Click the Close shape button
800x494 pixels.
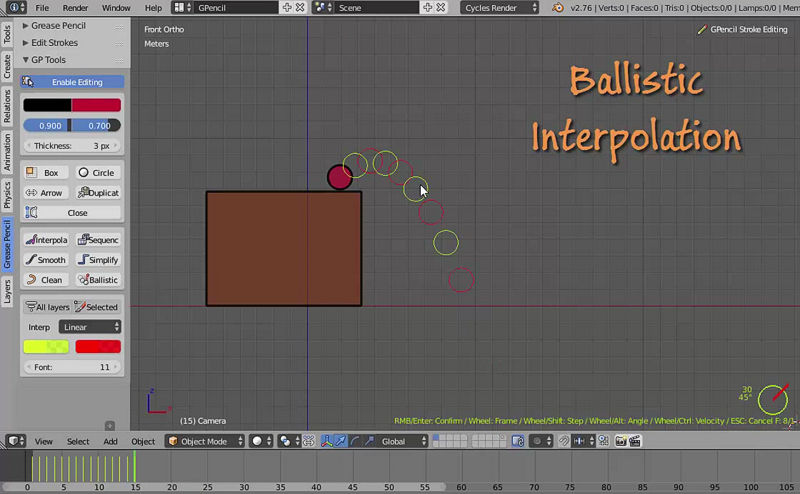tap(72, 213)
